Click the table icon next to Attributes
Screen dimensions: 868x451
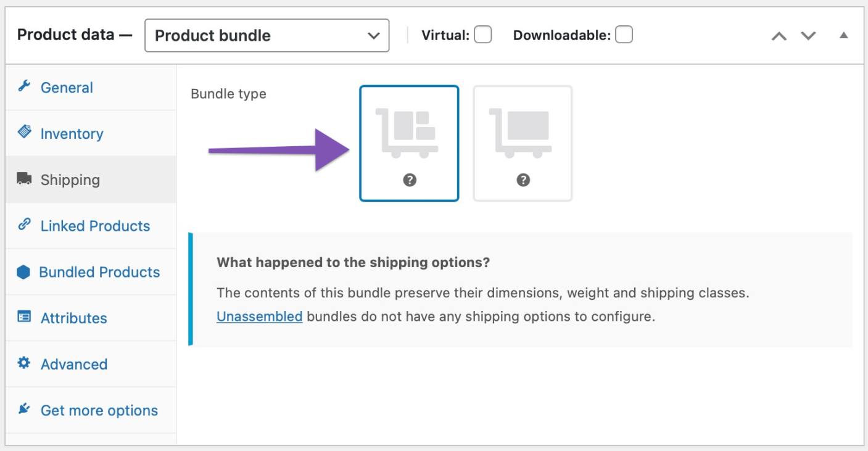pyautogui.click(x=23, y=318)
